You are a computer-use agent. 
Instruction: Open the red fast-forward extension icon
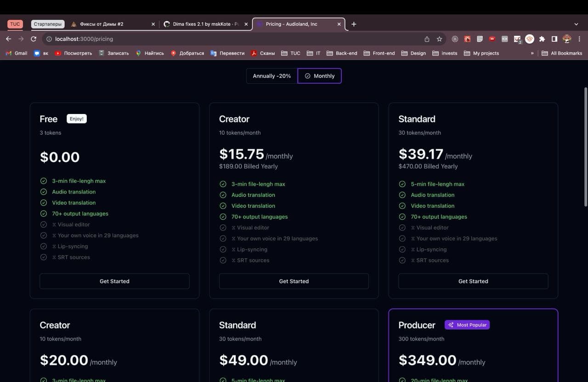pyautogui.click(x=492, y=39)
